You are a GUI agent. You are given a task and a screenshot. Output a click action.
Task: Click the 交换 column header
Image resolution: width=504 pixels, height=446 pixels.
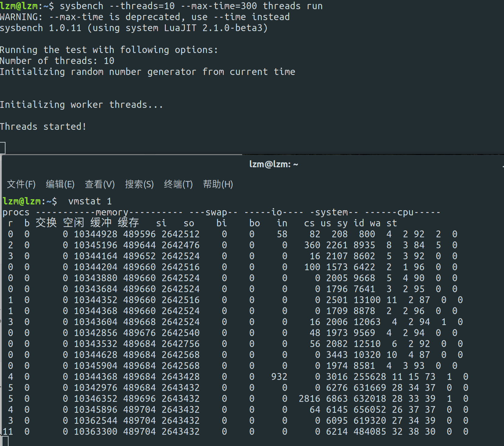46,223
